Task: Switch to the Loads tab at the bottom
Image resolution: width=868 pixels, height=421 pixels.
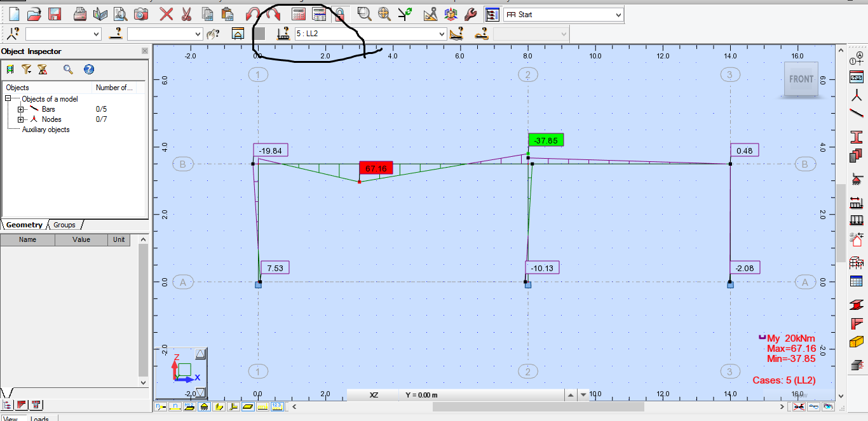Action: pos(40,418)
